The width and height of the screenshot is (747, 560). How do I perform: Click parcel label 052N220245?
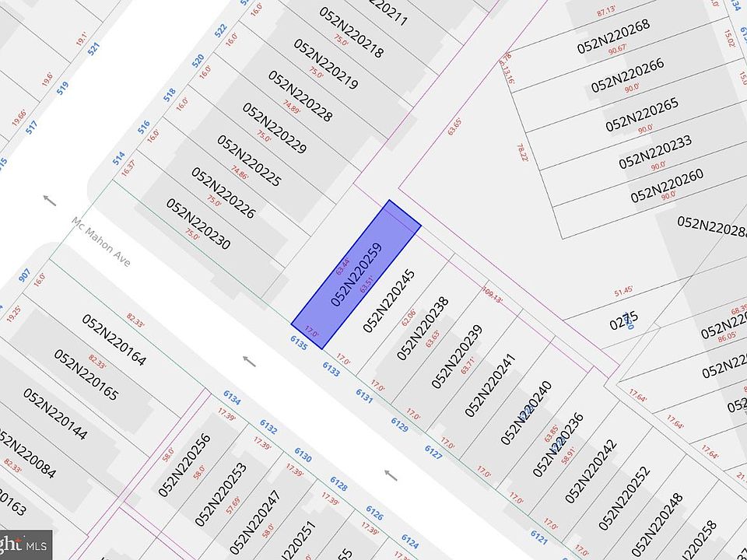coord(389,301)
